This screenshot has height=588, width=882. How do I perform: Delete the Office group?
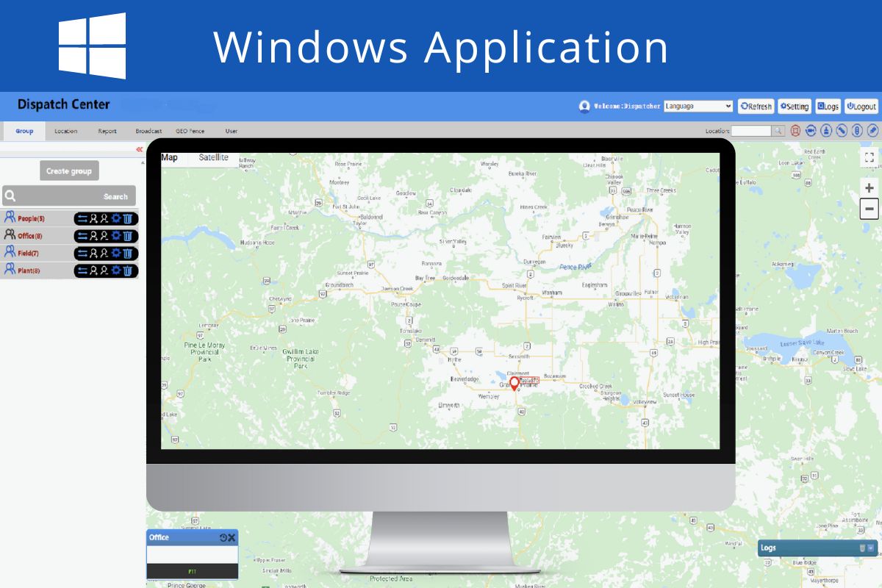tap(127, 236)
